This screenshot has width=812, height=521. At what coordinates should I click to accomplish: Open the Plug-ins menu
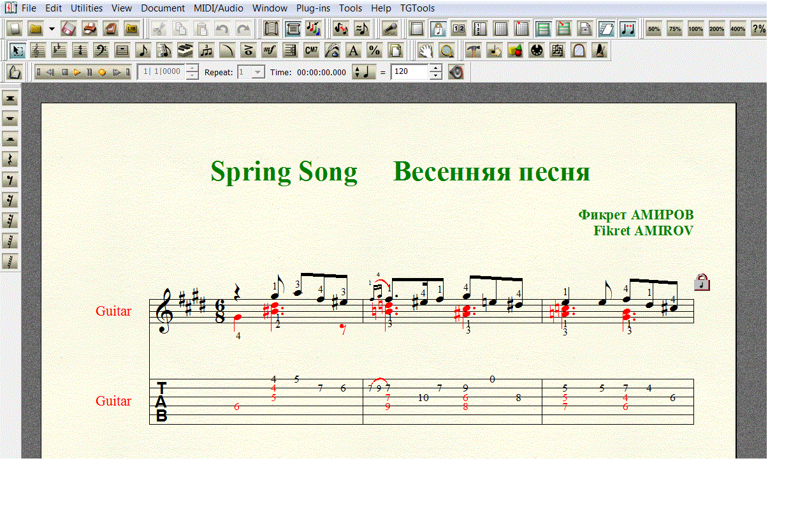(x=312, y=8)
